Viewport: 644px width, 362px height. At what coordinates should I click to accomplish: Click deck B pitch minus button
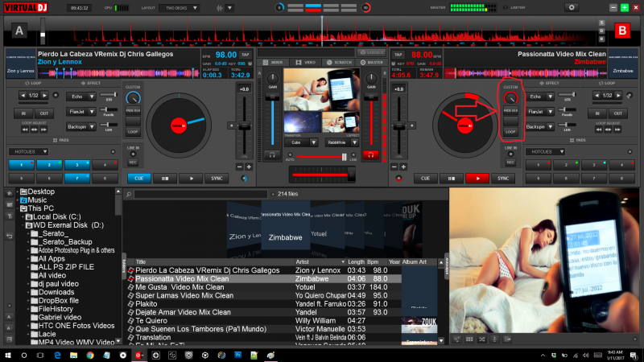coord(394,167)
